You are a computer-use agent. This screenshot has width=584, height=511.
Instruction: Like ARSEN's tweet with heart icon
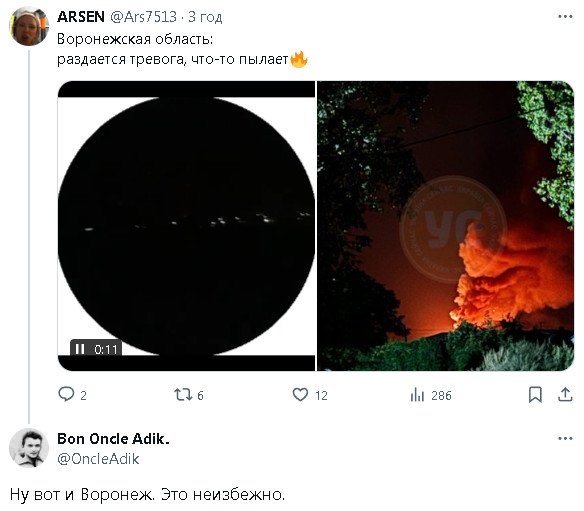click(300, 394)
